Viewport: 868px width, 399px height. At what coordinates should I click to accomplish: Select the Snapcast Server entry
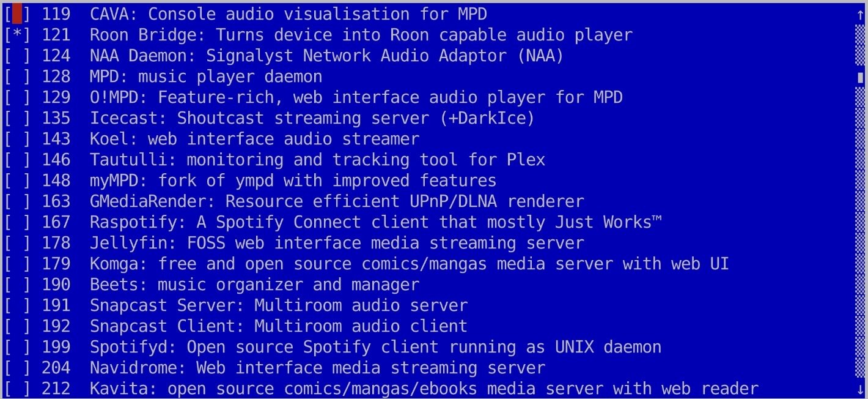pyautogui.click(x=278, y=305)
